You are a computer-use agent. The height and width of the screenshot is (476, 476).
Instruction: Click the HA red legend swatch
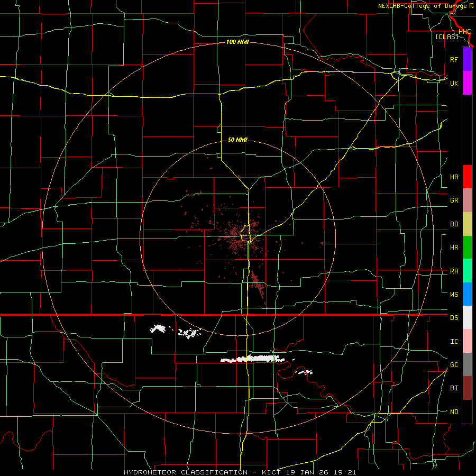coord(467,177)
